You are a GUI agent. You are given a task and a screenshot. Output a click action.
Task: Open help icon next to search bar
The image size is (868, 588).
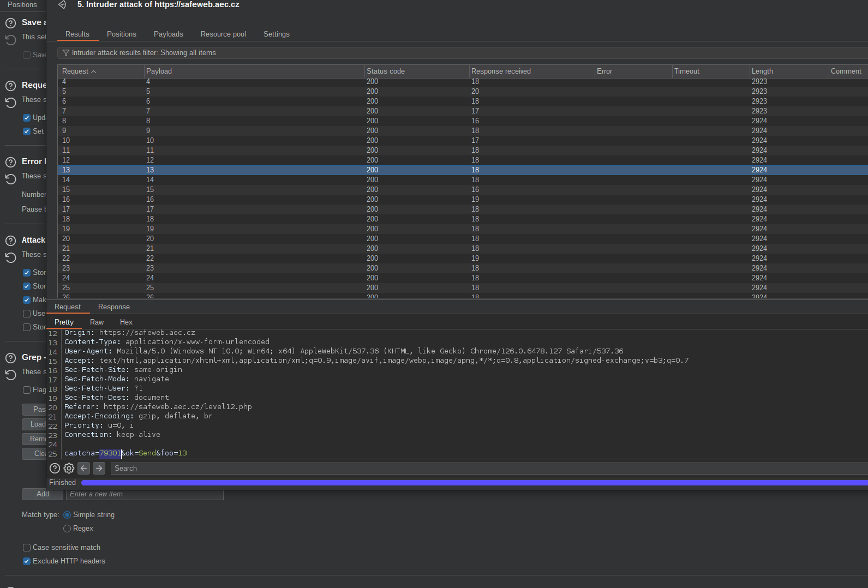click(55, 468)
